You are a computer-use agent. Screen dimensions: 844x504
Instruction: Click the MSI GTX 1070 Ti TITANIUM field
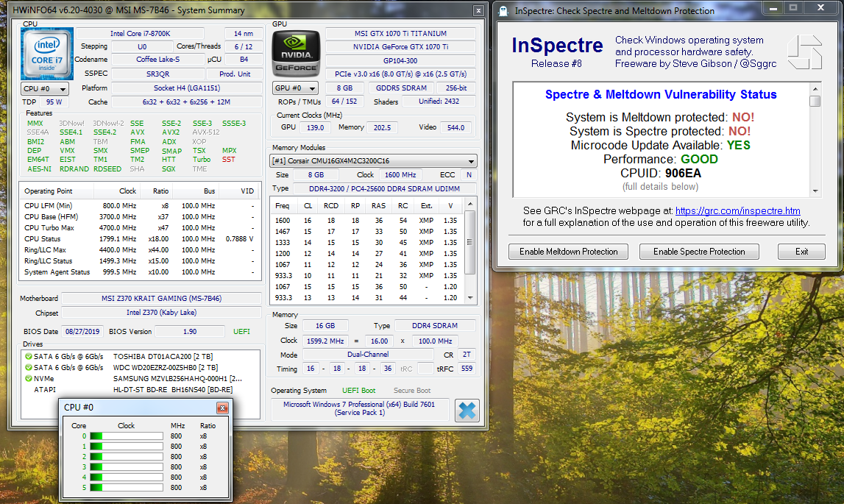[x=400, y=33]
